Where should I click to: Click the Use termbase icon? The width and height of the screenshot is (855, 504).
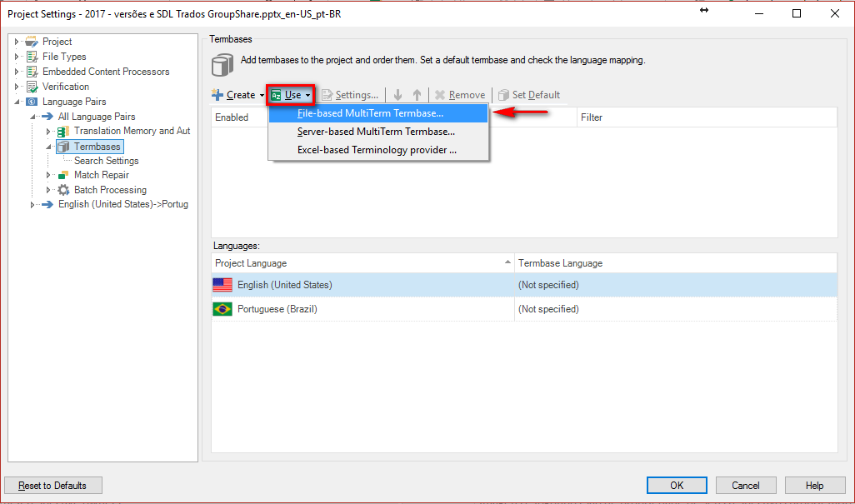point(277,95)
